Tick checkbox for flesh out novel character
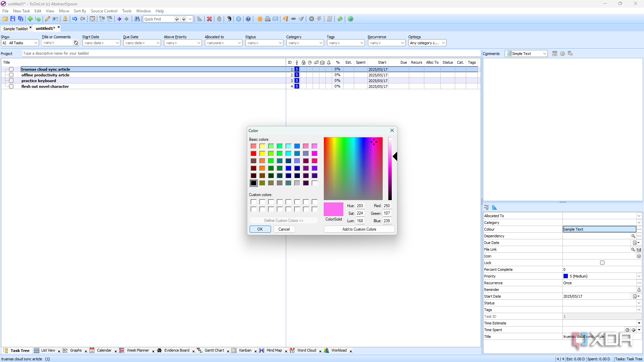Viewport: 644px width, 362px height. (x=11, y=86)
